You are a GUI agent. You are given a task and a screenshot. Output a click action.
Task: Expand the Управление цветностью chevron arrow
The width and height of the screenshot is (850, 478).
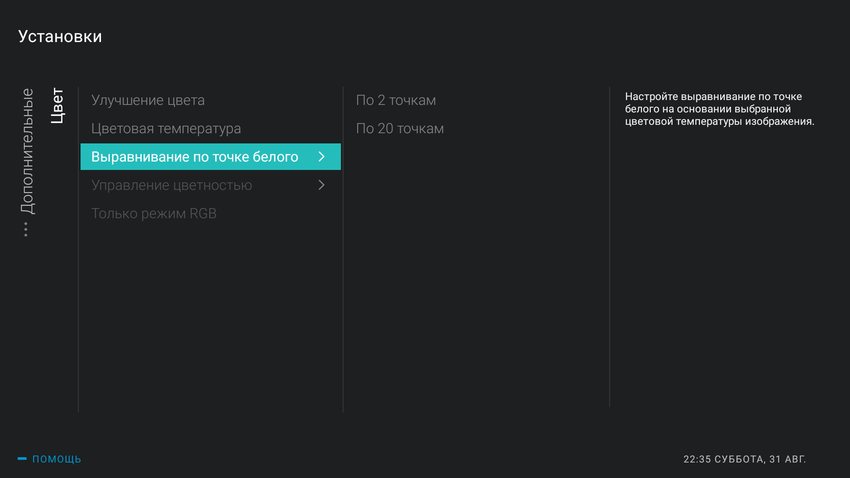[321, 185]
